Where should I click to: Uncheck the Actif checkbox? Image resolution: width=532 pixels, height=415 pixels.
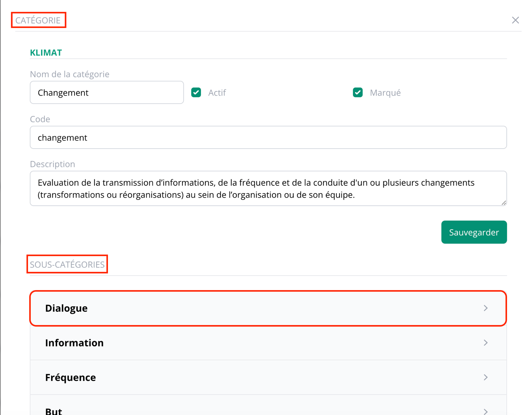coord(196,93)
